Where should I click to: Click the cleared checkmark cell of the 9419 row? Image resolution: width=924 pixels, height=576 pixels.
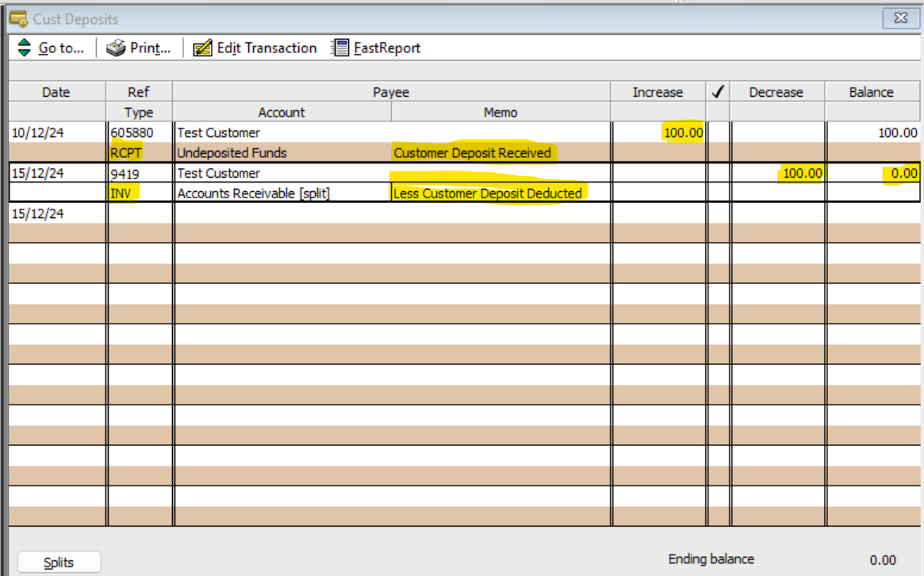719,173
